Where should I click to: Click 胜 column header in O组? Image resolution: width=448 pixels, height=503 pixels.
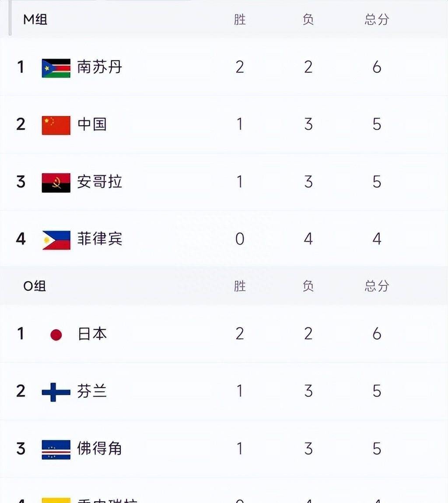point(240,286)
